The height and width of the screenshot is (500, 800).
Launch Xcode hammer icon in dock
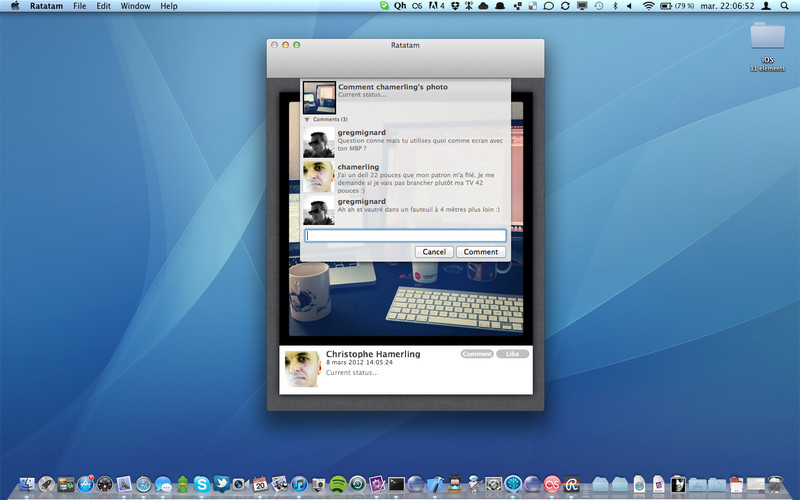click(x=435, y=484)
